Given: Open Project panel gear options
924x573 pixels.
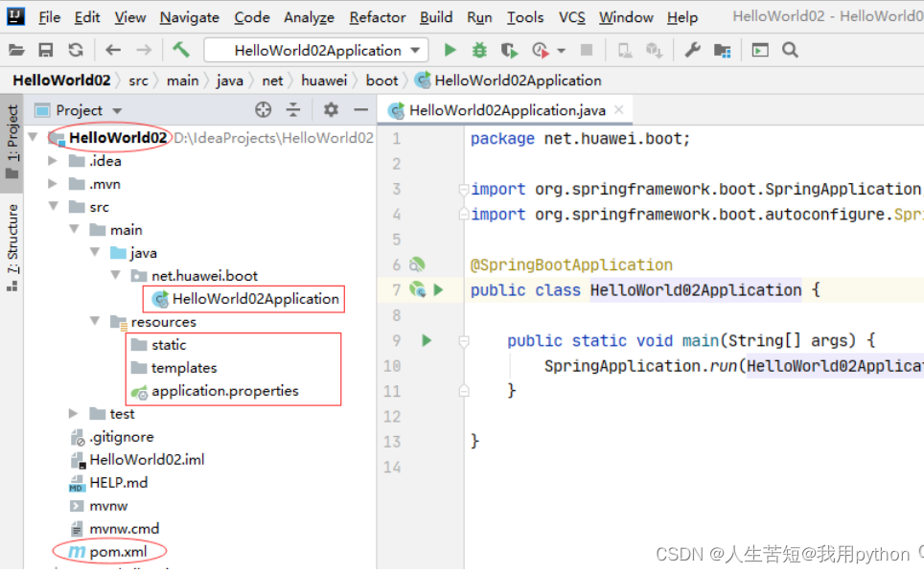Looking at the screenshot, I should pyautogui.click(x=332, y=109).
